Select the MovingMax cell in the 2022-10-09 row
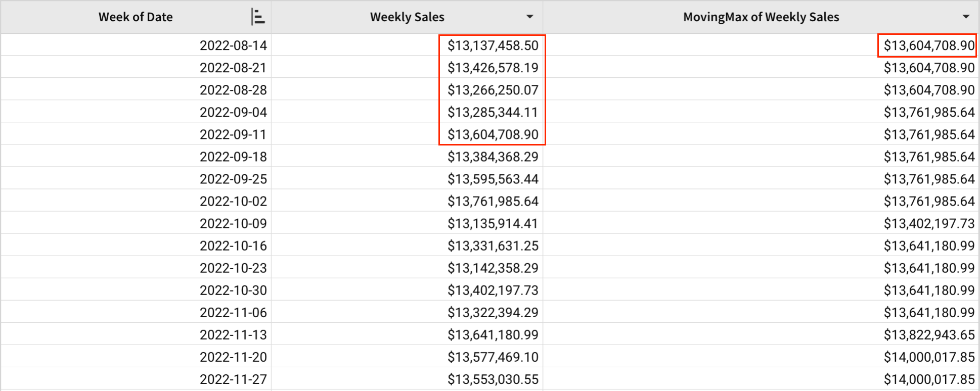 click(928, 223)
